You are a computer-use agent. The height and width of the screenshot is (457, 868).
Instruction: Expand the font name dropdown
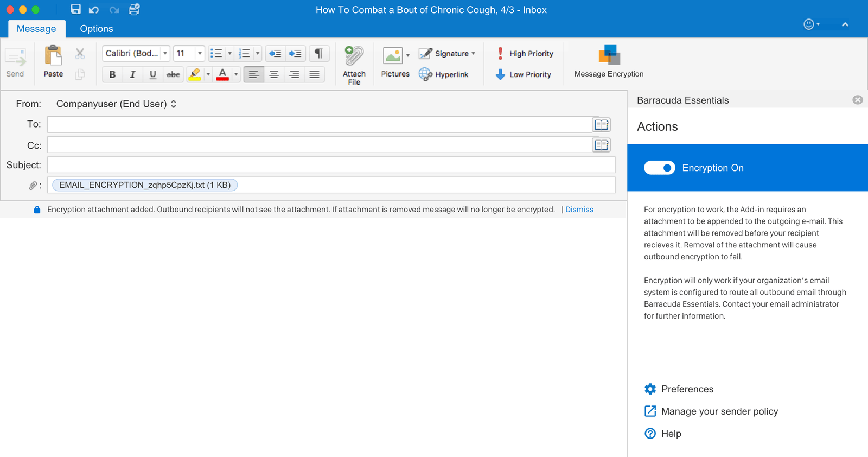[x=165, y=53]
